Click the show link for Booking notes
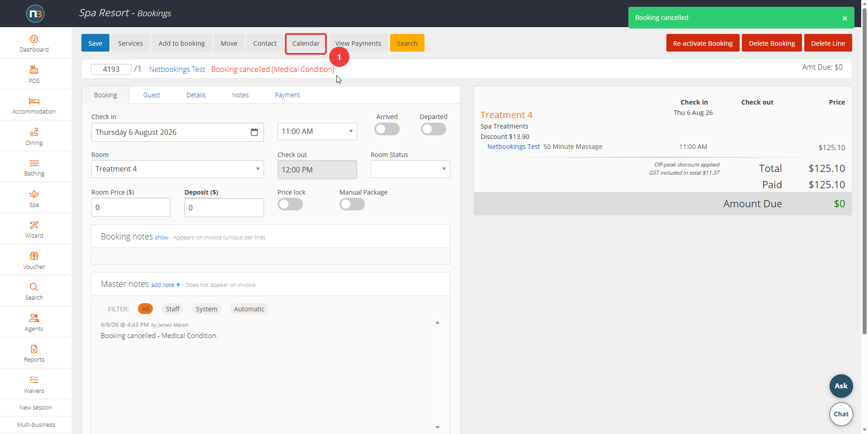 (x=162, y=237)
